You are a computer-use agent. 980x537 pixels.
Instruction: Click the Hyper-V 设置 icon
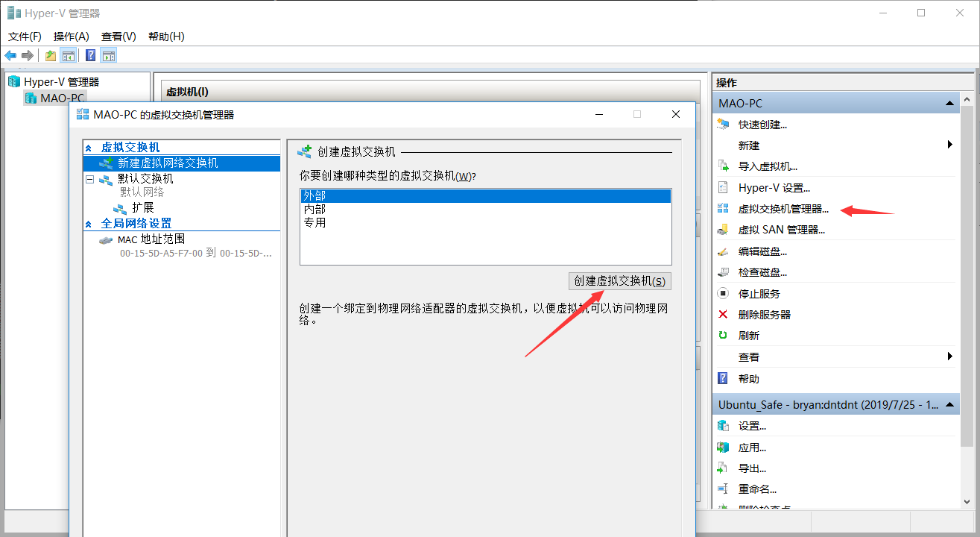723,188
